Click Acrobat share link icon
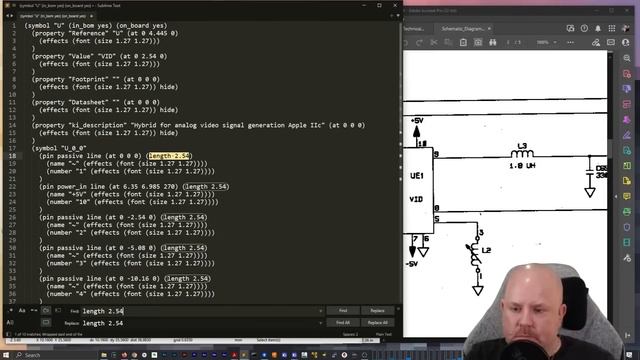This screenshot has height=360, width=640. click(x=596, y=42)
